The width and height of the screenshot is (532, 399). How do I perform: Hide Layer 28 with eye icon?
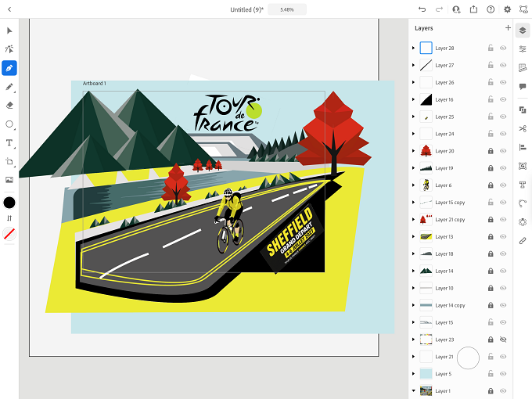(503, 49)
